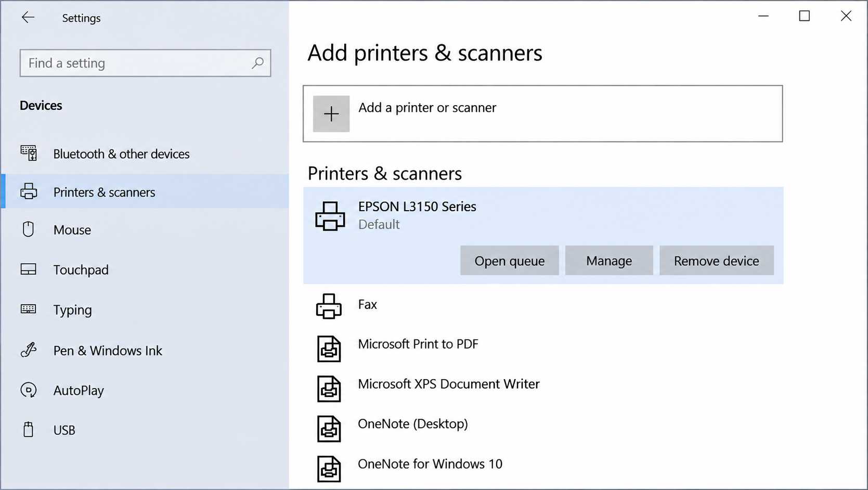Click the OneNote for Windows 10 icon
The height and width of the screenshot is (490, 868).
click(329, 468)
